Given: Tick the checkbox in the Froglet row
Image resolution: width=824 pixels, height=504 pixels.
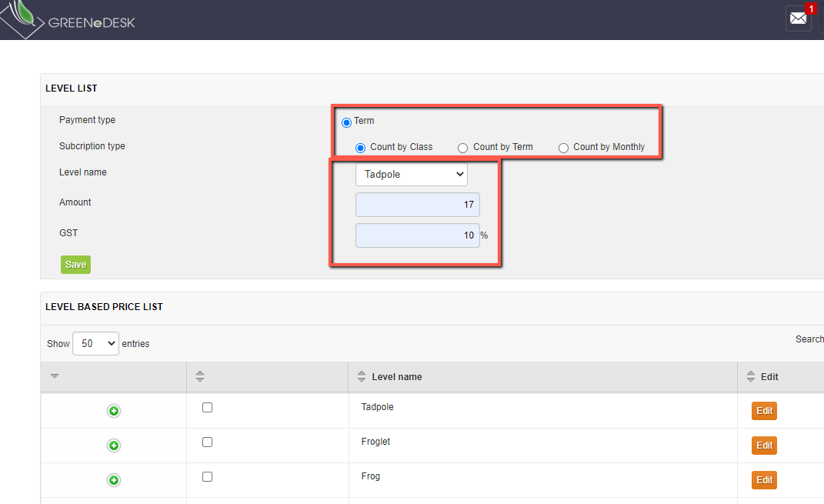Looking at the screenshot, I should tap(207, 442).
